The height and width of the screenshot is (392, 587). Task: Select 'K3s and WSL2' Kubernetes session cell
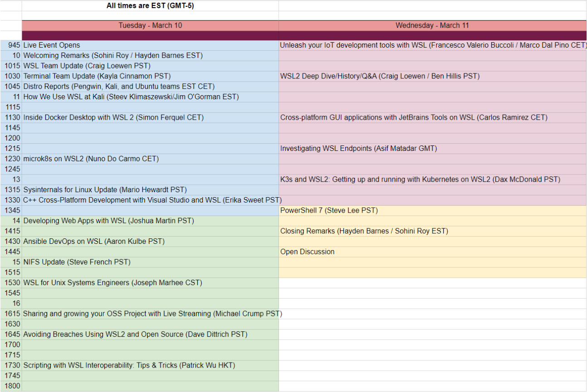click(x=432, y=179)
